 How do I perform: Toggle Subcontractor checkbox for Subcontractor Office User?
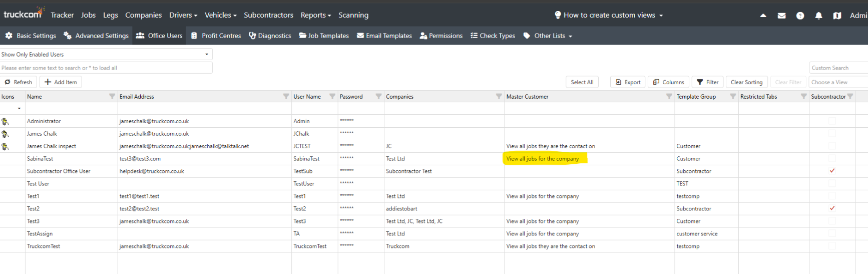(x=832, y=171)
